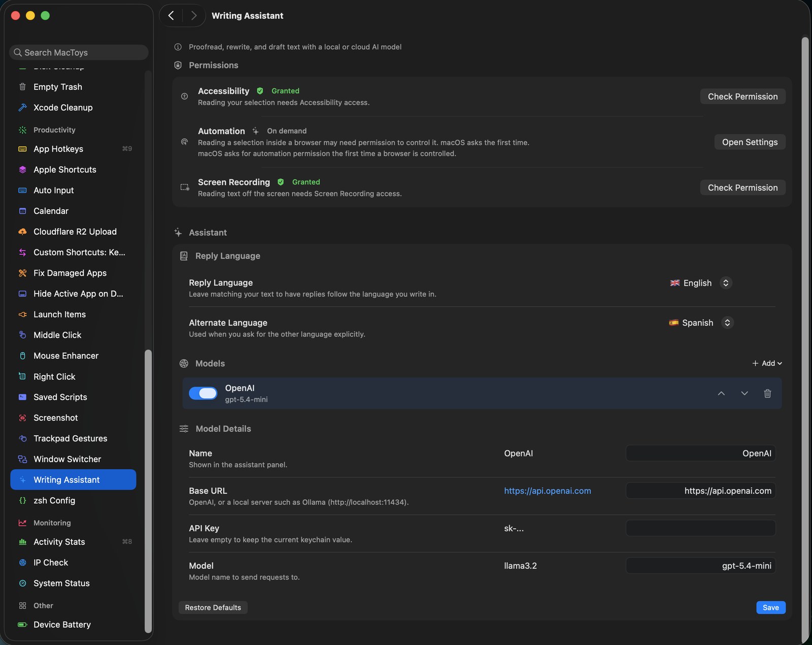Open Mouse Enhancer settings page
This screenshot has height=645, width=812.
pos(73,356)
